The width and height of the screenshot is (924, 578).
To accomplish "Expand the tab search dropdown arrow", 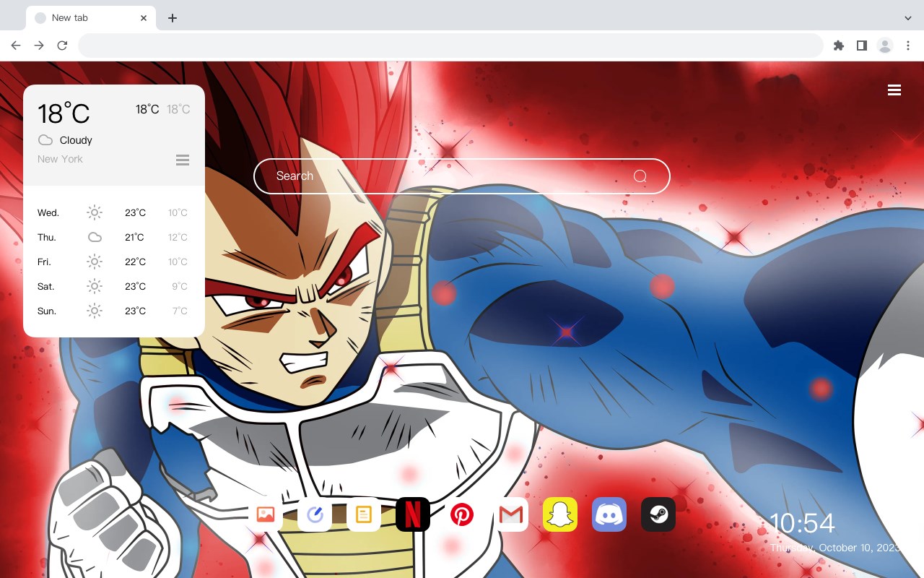I will 908,17.
